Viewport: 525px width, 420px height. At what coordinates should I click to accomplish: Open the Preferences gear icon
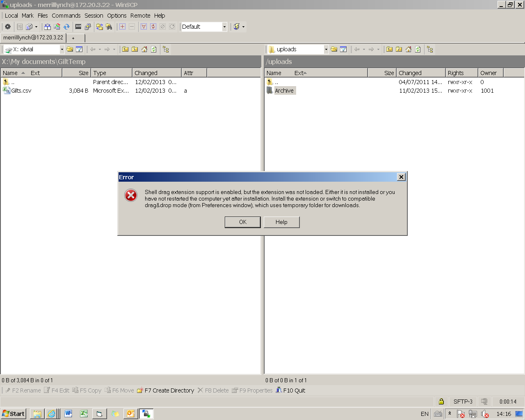(8, 27)
